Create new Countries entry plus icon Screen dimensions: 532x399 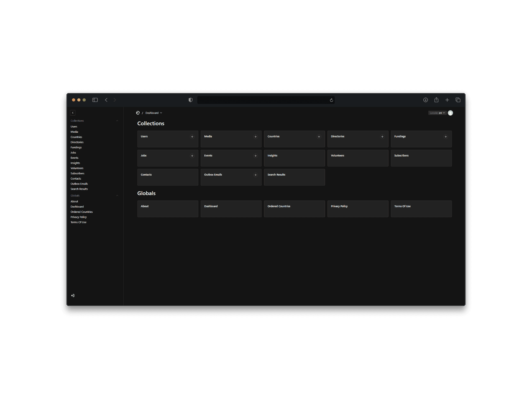[x=319, y=137]
